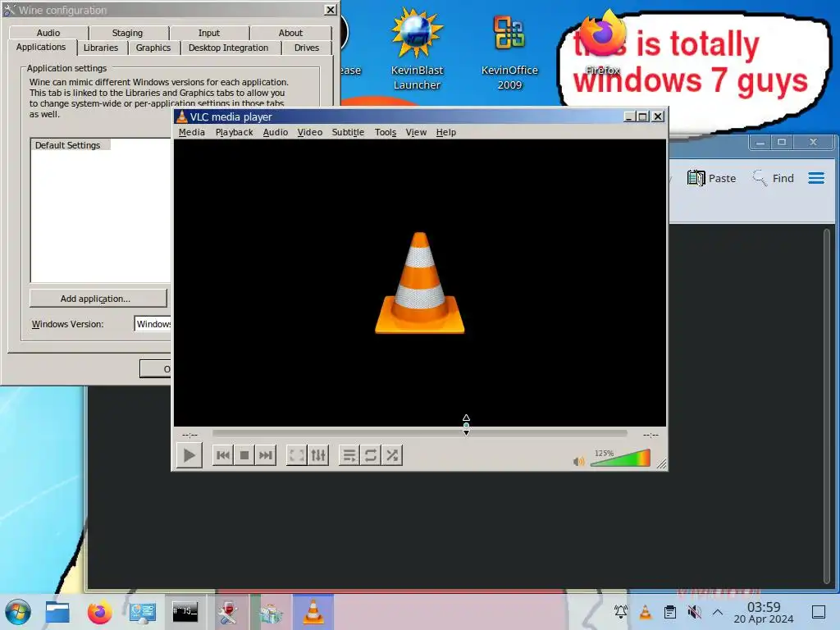Open the VLC View menu
The image size is (840, 630).
(x=416, y=132)
